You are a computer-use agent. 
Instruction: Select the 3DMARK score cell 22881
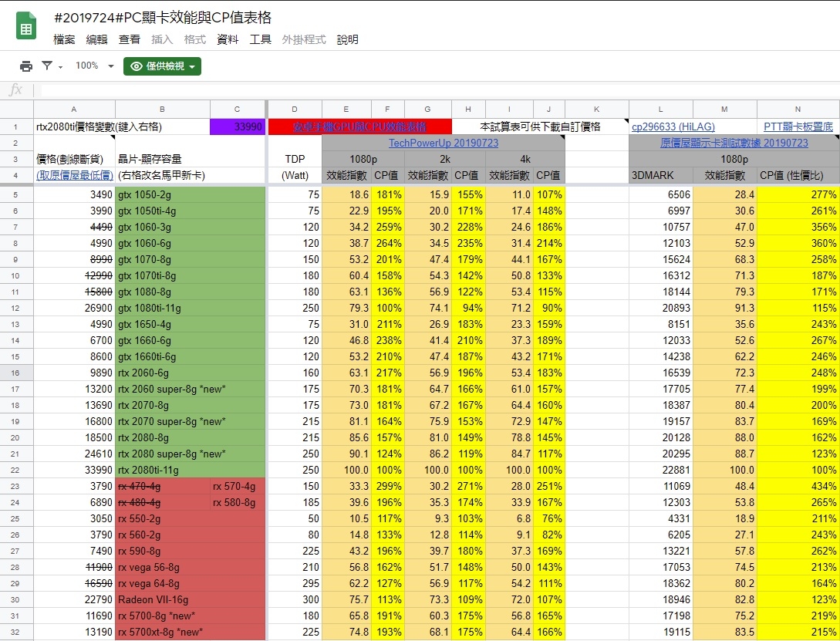(660, 471)
